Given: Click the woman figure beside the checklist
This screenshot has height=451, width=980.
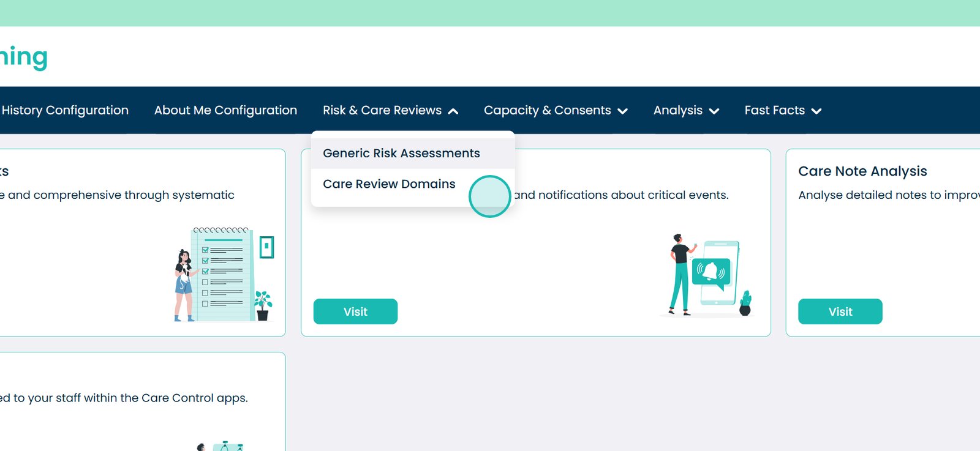Looking at the screenshot, I should (183, 285).
